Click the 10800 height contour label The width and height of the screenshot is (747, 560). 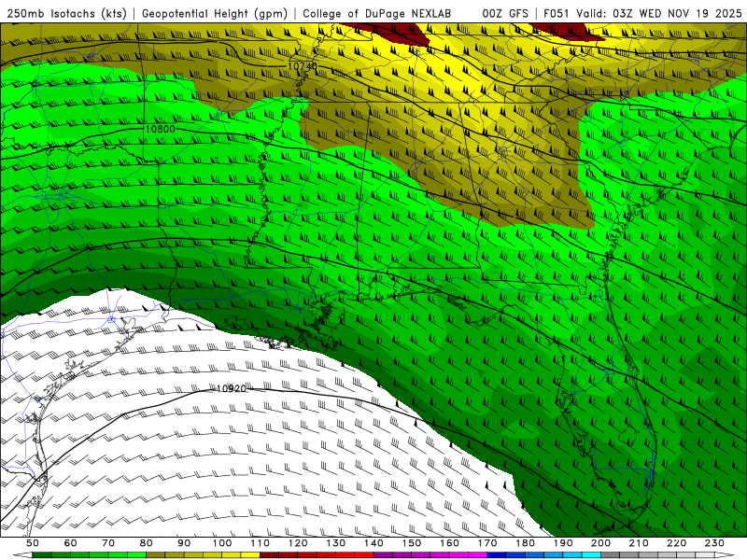160,129
